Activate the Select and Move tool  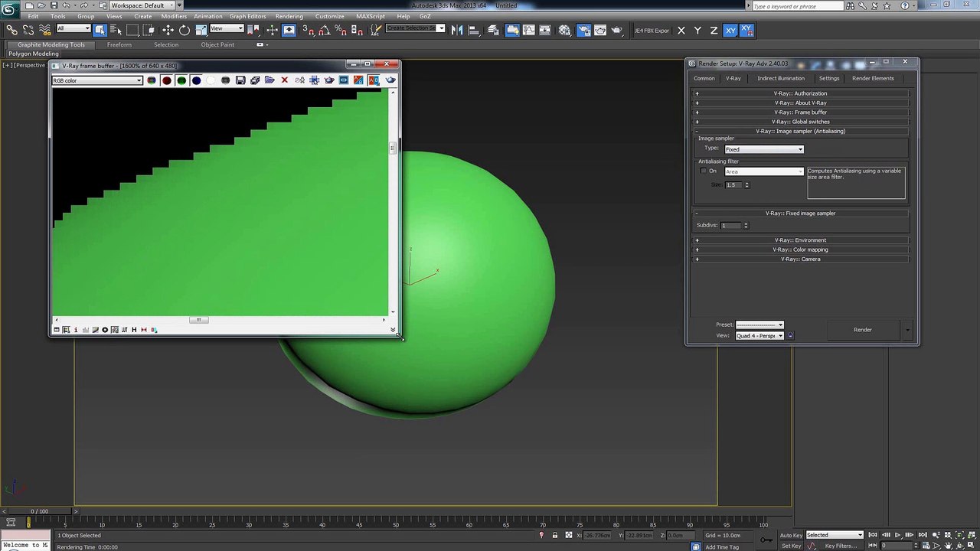(168, 30)
